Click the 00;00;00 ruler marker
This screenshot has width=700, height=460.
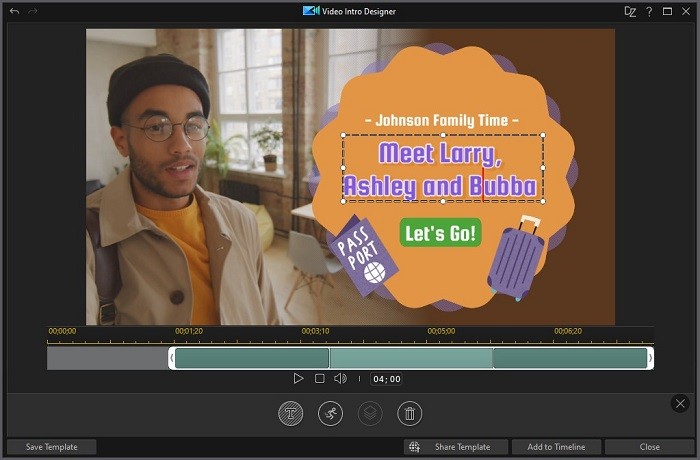click(62, 331)
